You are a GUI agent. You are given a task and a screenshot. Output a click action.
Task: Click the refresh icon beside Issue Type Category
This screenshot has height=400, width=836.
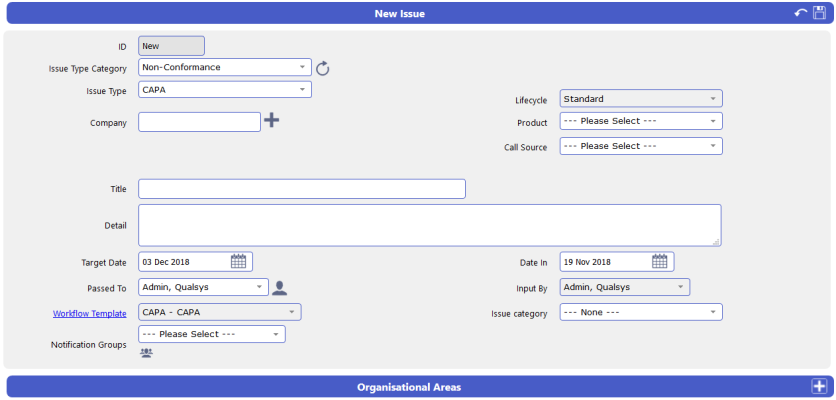(323, 68)
